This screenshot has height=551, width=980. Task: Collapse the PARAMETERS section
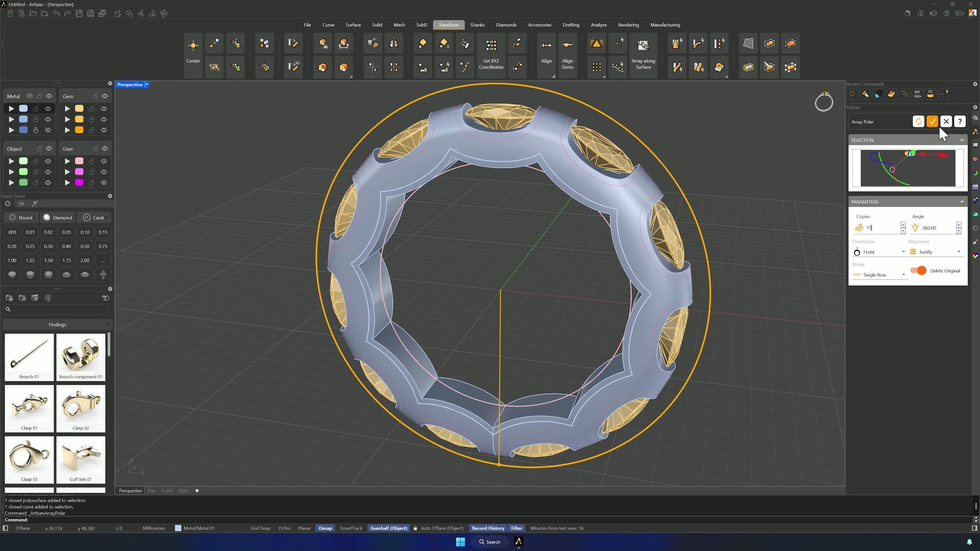[962, 202]
